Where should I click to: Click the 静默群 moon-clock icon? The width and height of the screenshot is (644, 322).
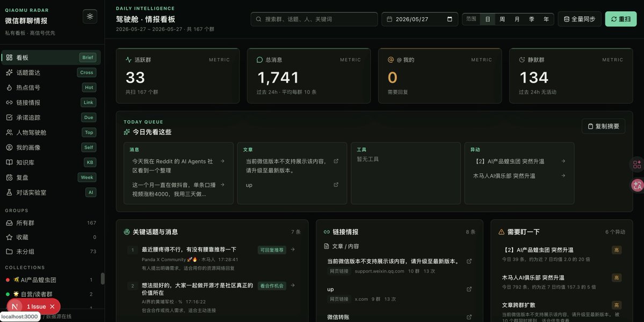pyautogui.click(x=522, y=60)
